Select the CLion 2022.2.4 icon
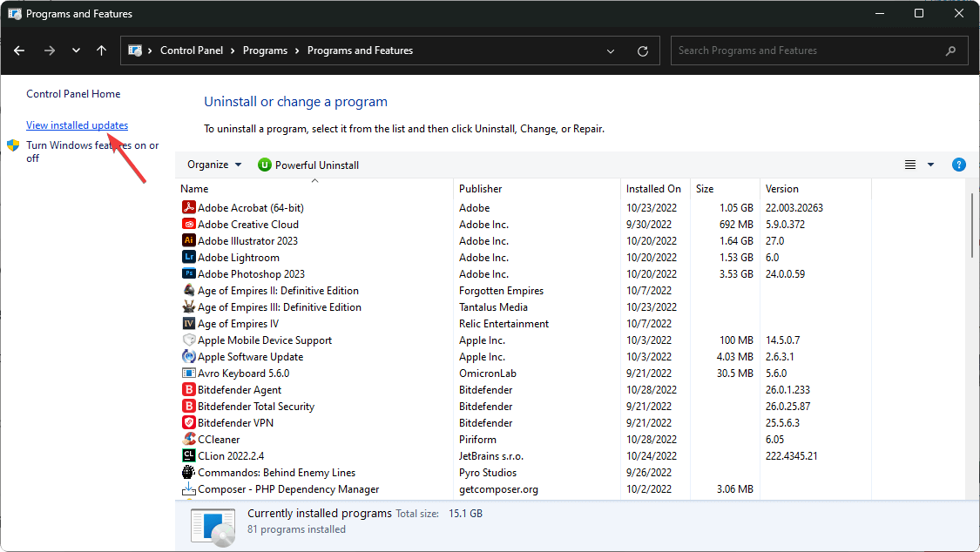This screenshot has height=552, width=980. [188, 456]
